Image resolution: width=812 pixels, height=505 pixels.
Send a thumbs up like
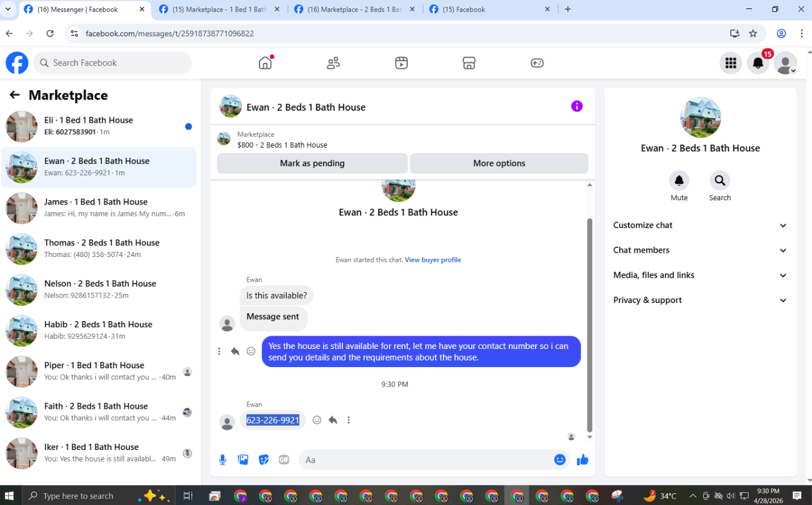[x=583, y=460]
